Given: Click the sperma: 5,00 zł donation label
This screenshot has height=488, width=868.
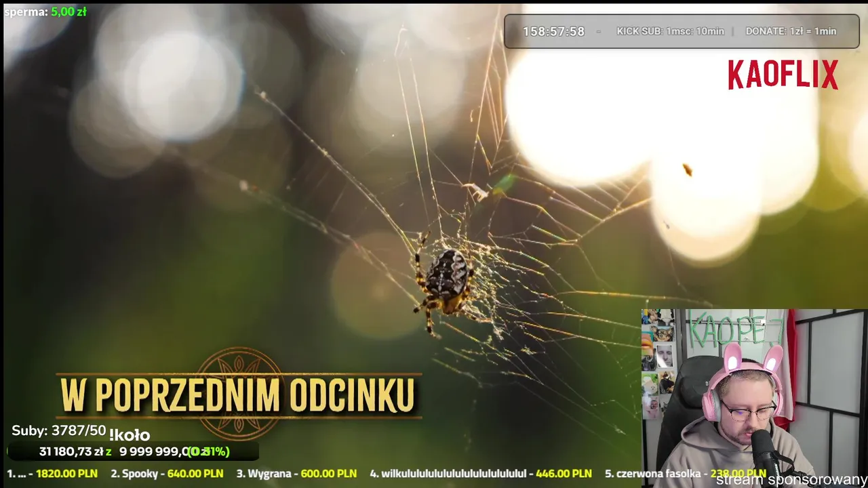Looking at the screenshot, I should (x=45, y=12).
